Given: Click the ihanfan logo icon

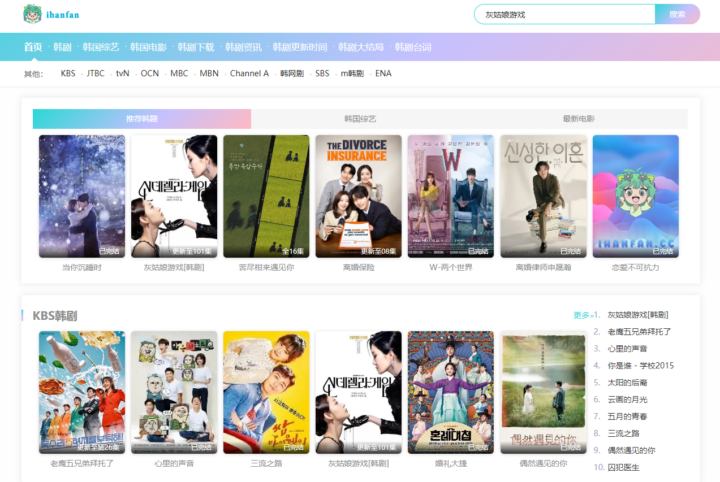Looking at the screenshot, I should click(x=33, y=14).
